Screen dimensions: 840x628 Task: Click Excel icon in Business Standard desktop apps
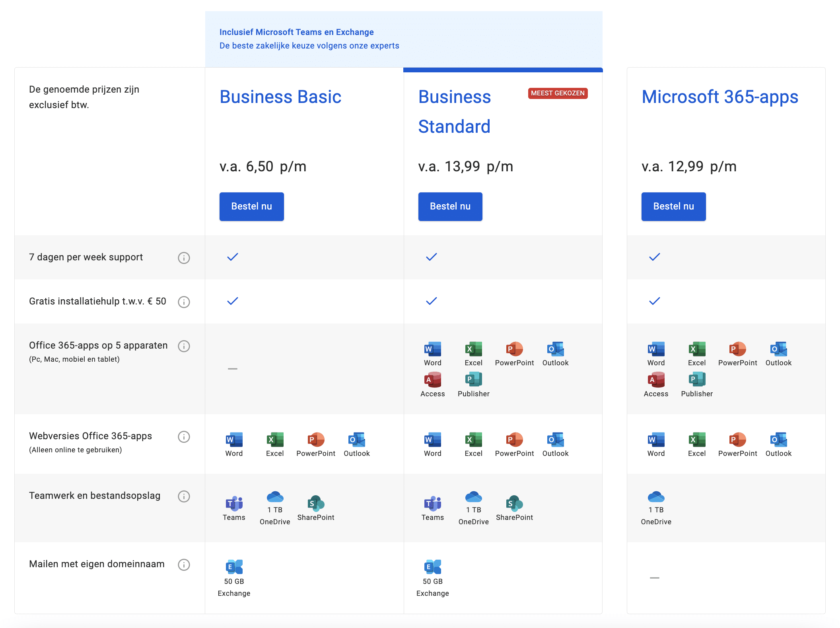coord(474,349)
